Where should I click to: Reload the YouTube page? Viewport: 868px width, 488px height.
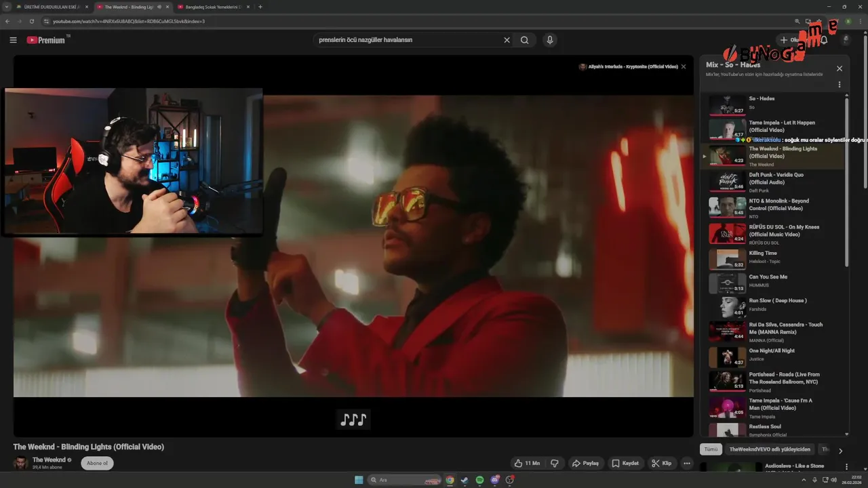click(x=32, y=21)
